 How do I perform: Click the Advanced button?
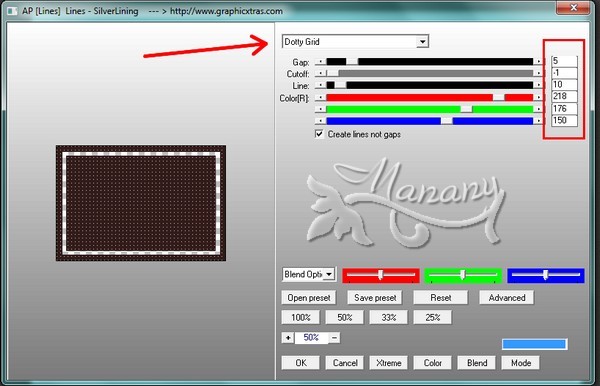(x=507, y=298)
